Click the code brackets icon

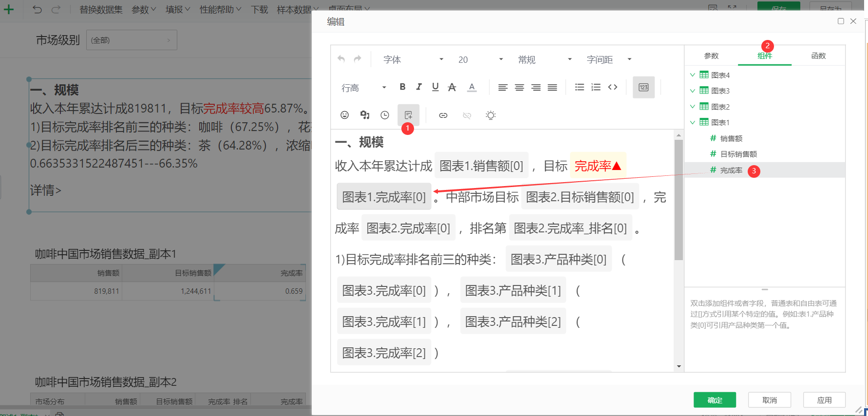click(x=613, y=87)
